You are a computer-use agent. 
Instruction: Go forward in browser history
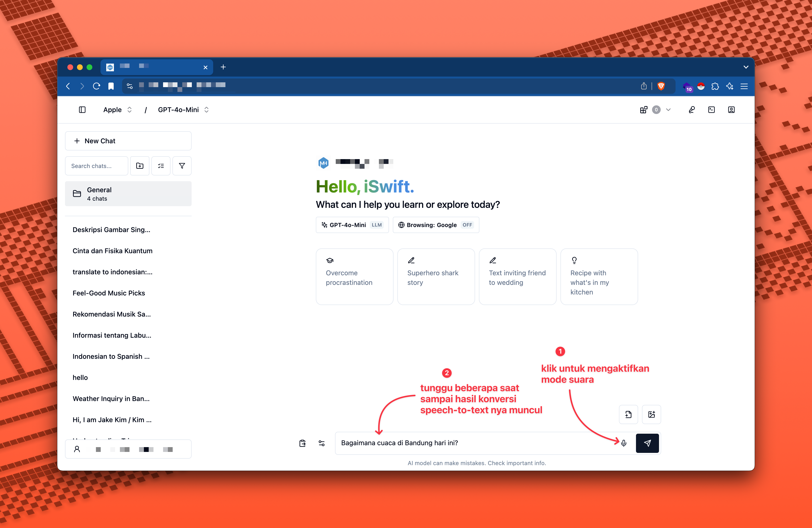click(x=82, y=86)
